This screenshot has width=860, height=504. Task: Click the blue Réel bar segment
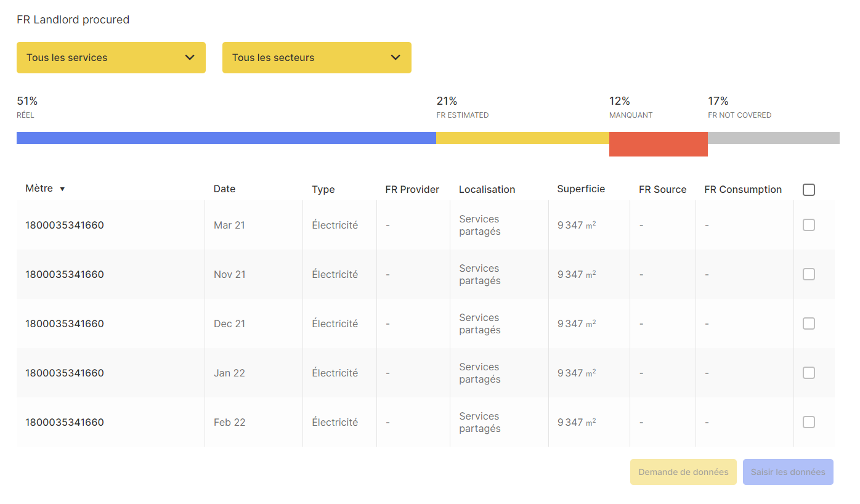226,138
